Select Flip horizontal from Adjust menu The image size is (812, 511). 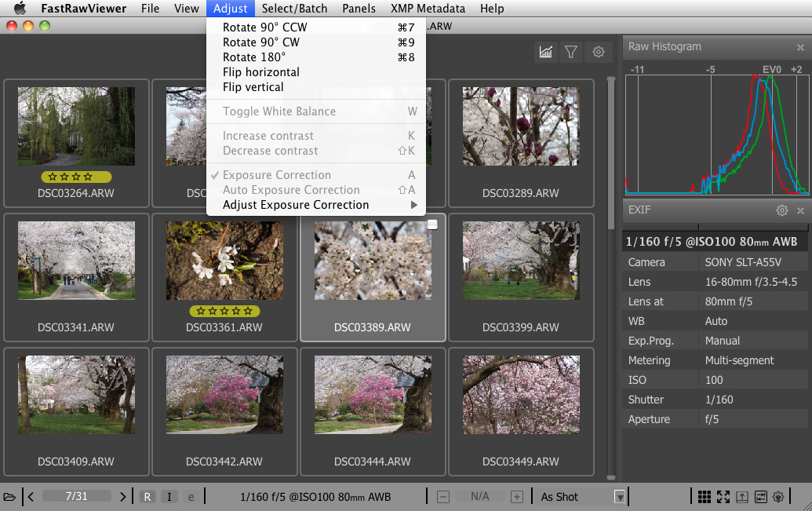pyautogui.click(x=261, y=72)
